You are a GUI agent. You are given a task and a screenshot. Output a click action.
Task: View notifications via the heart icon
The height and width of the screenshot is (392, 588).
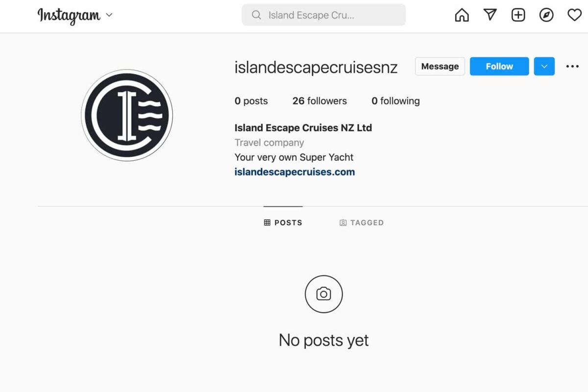point(574,15)
